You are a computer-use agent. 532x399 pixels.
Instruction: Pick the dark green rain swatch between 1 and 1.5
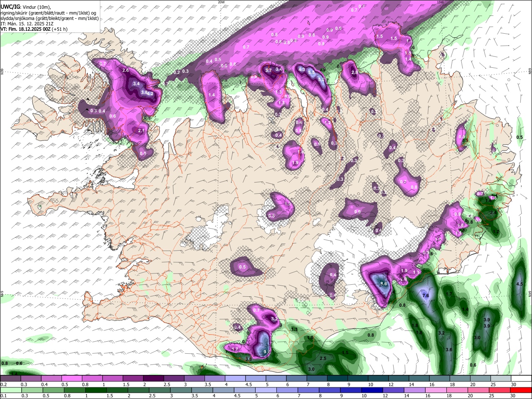click(96, 390)
